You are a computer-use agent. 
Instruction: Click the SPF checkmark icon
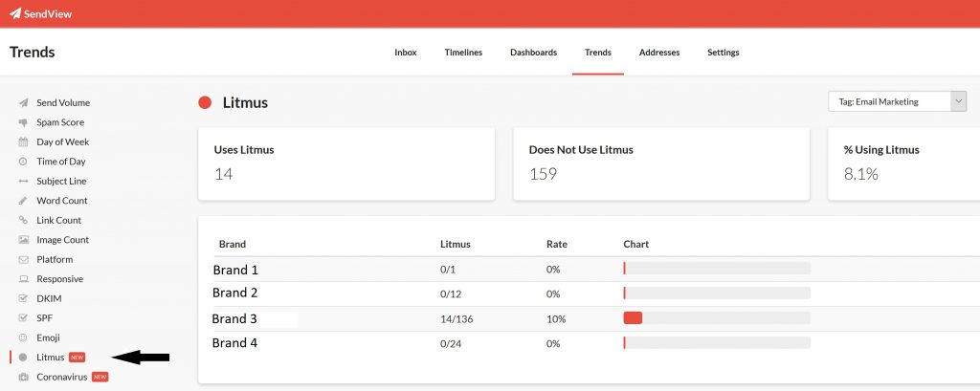click(23, 318)
